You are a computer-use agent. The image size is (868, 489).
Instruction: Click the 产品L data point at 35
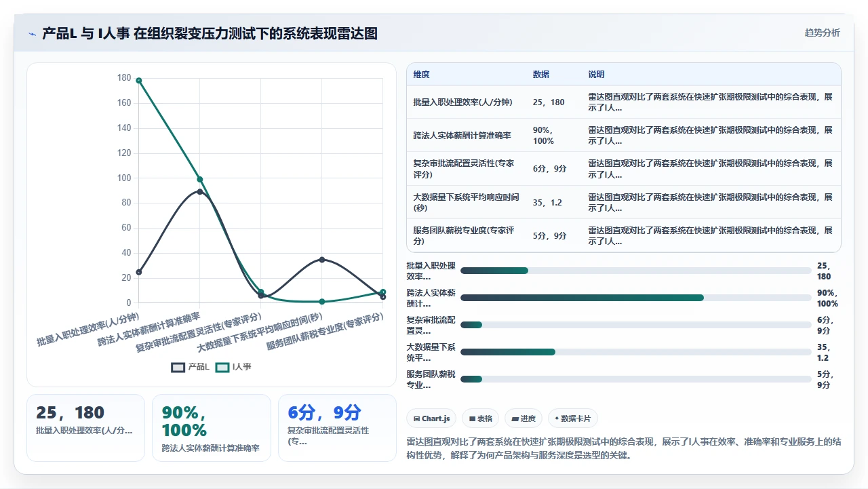[322, 260]
